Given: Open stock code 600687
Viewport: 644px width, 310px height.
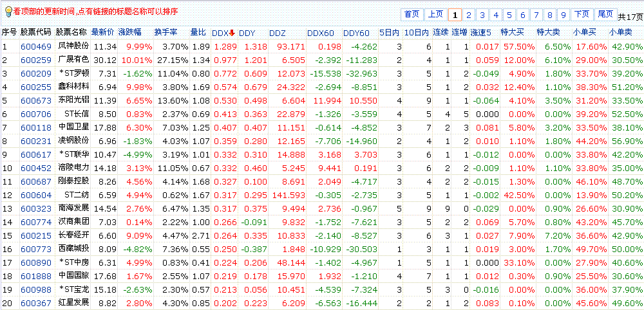Looking at the screenshot, I should click(36, 182).
